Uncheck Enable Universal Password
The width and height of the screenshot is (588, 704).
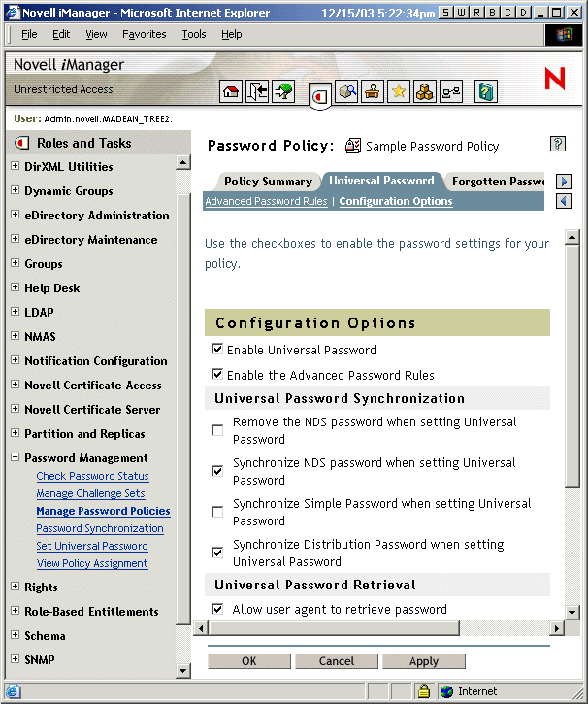pos(217,349)
